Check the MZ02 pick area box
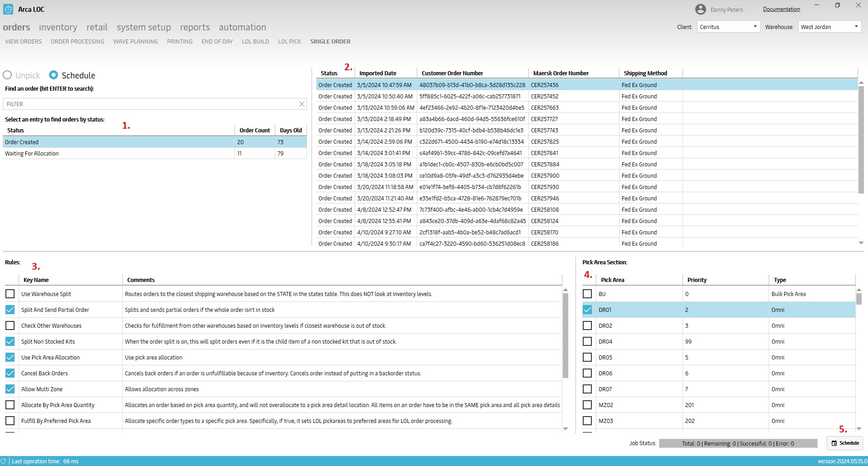 [x=587, y=405]
